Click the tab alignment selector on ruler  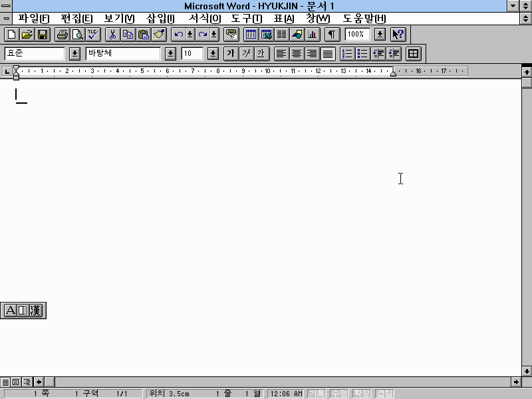coord(7,71)
